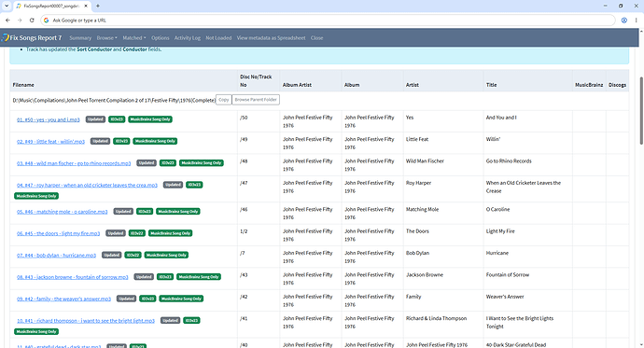Click the Copy button beside the folder path
644x348 pixels.
(x=224, y=100)
